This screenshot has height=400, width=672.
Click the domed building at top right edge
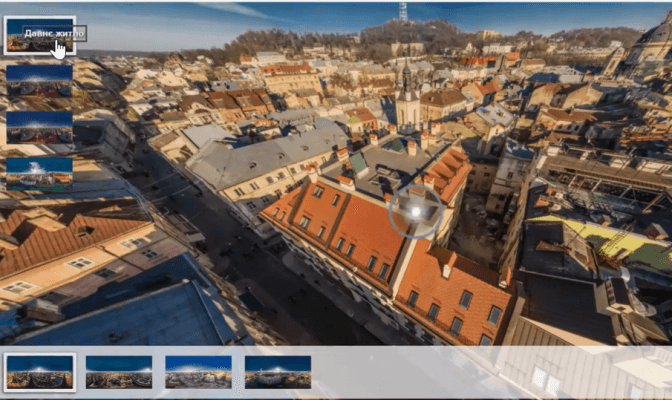click(650, 45)
